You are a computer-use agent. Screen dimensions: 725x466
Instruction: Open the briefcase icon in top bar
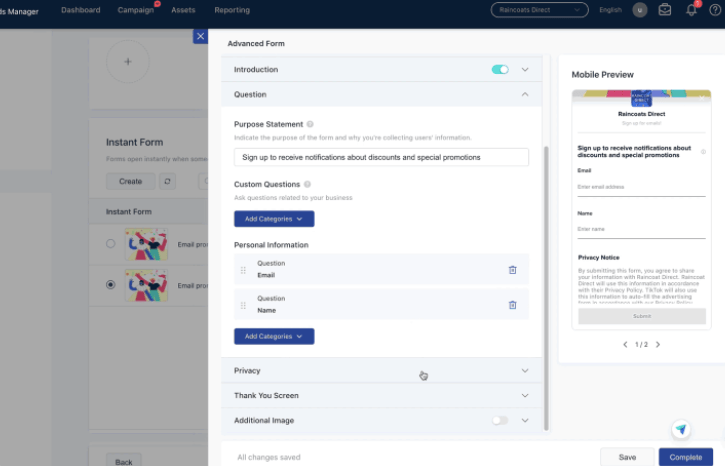pos(664,10)
